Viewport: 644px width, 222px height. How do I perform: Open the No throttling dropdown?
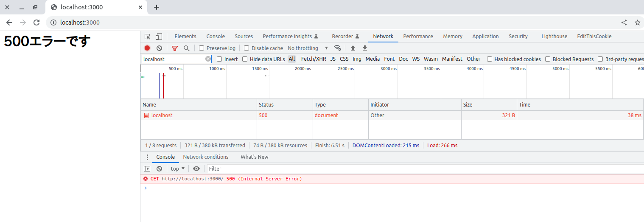[308, 48]
